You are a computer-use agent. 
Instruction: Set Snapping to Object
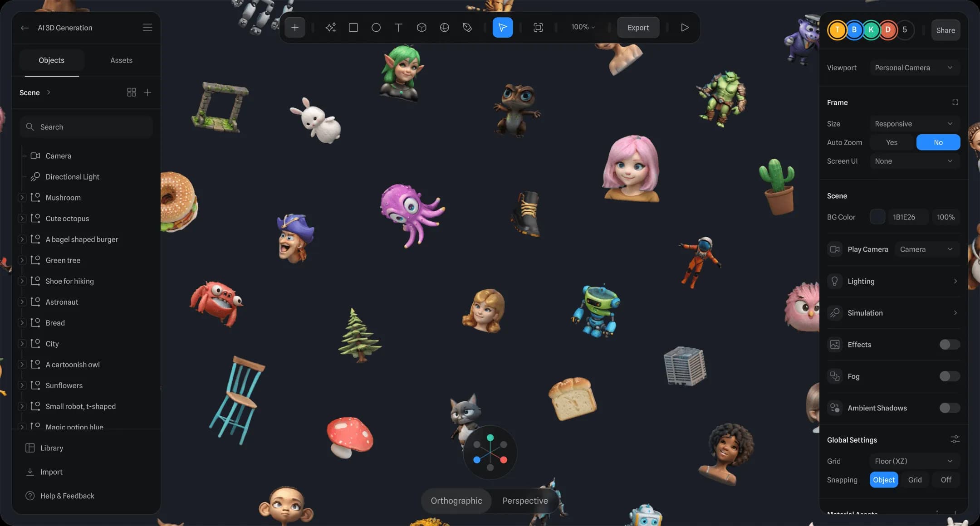coord(884,480)
